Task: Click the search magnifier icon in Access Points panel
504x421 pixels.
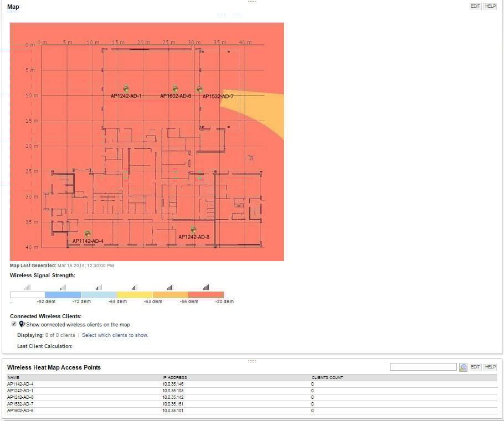Action: pos(463,367)
